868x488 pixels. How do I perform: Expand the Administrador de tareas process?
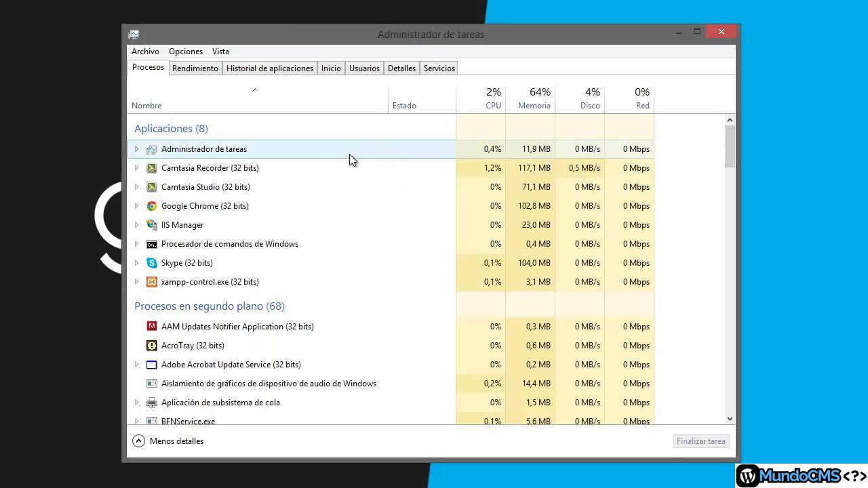click(x=136, y=149)
